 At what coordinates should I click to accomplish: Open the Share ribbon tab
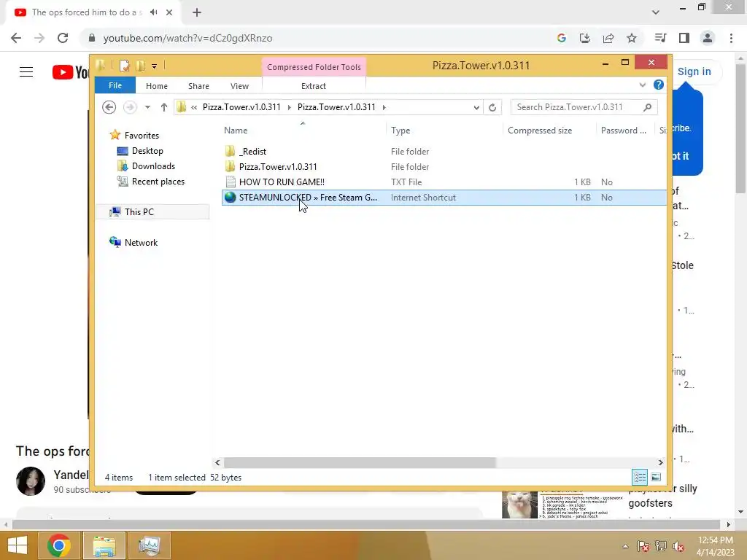point(198,86)
